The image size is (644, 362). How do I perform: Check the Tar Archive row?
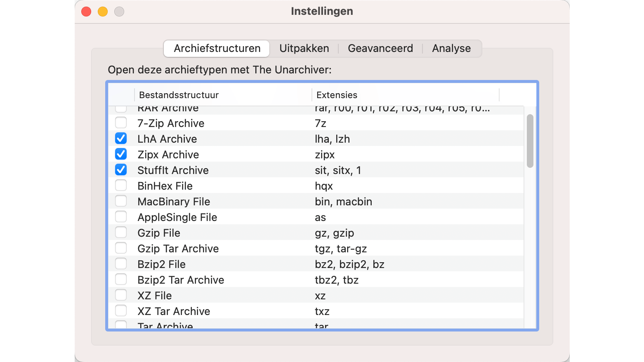pos(121,325)
